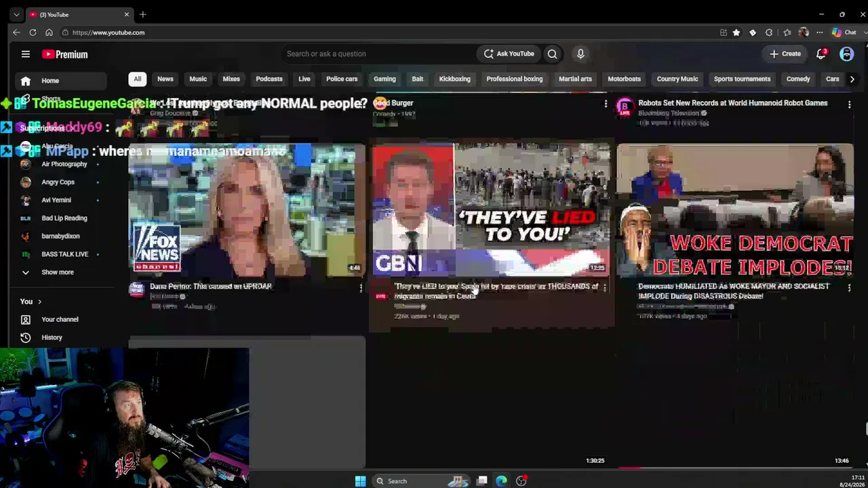Click the magnifier search button
Screen dimensions: 868x488
click(553, 54)
